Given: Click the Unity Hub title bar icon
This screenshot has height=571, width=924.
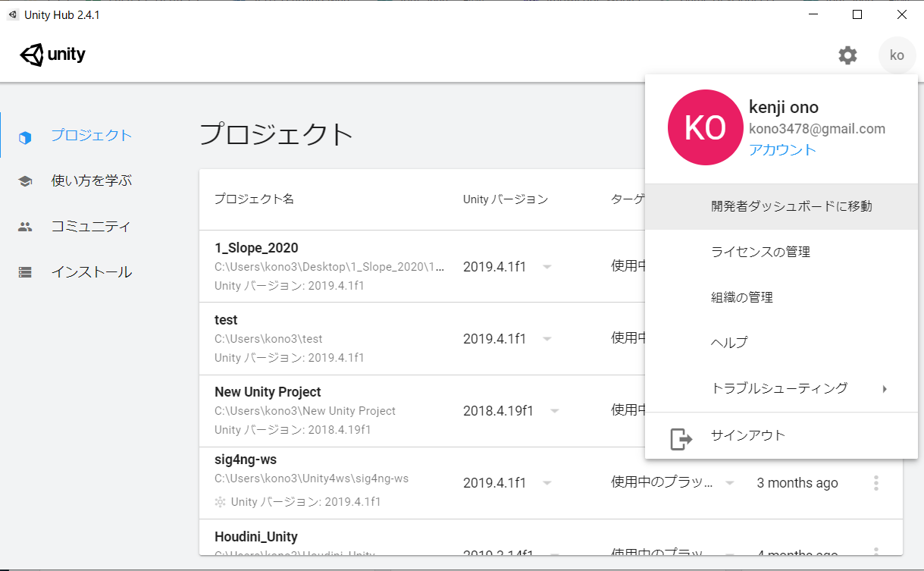Looking at the screenshot, I should [x=13, y=14].
